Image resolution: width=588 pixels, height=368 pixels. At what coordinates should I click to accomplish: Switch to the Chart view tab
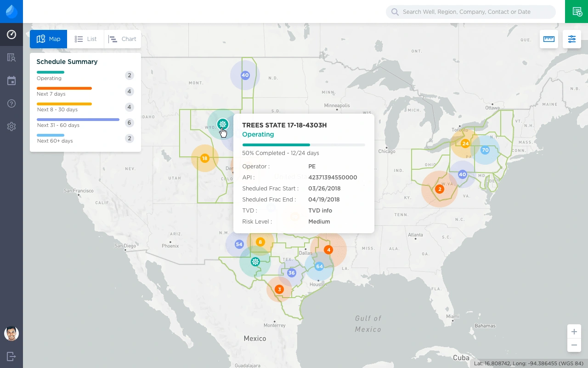(123, 39)
